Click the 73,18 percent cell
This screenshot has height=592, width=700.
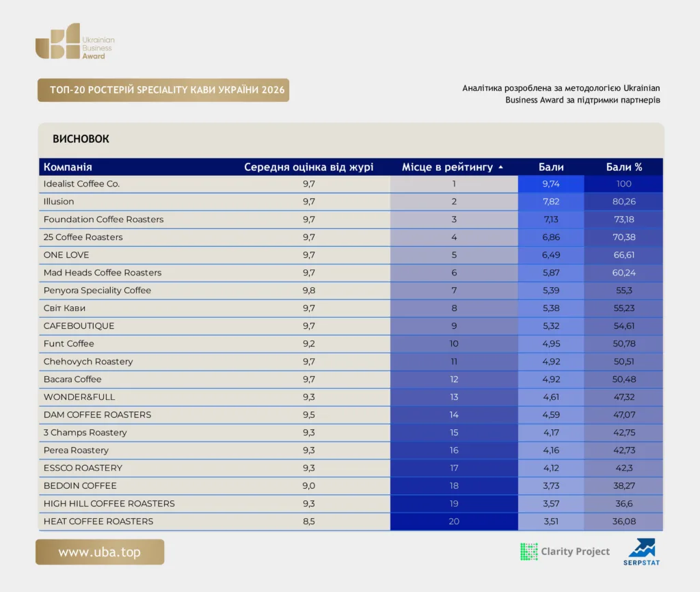[623, 219]
